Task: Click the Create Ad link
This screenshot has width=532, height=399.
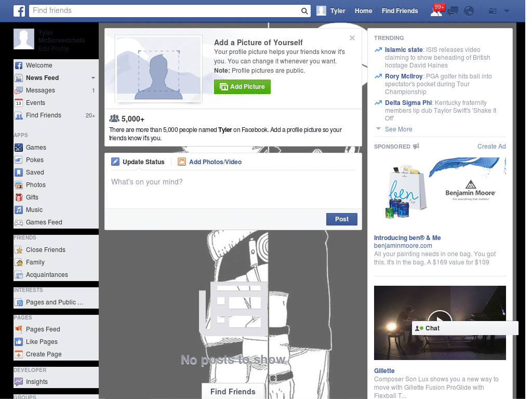Action: click(x=491, y=146)
